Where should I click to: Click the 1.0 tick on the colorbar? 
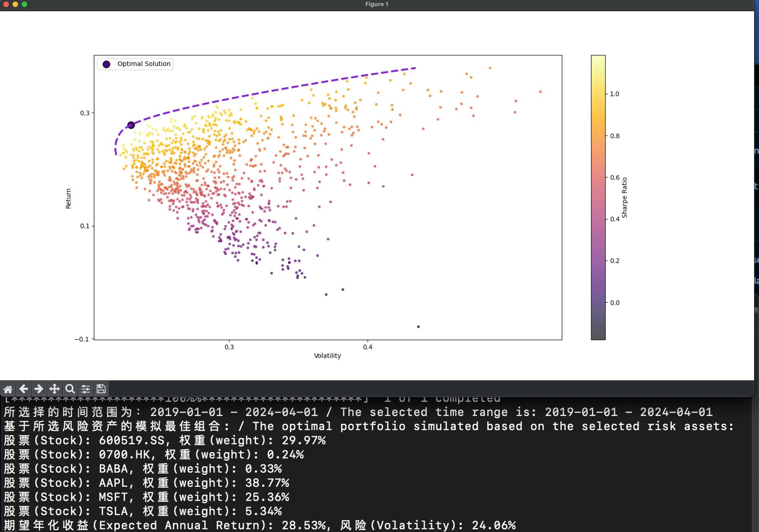614,94
